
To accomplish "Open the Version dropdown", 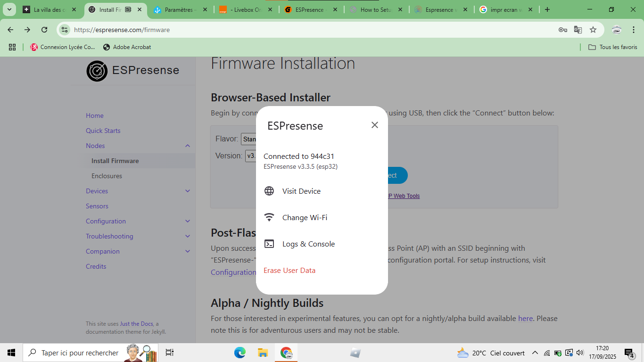I will [x=251, y=156].
